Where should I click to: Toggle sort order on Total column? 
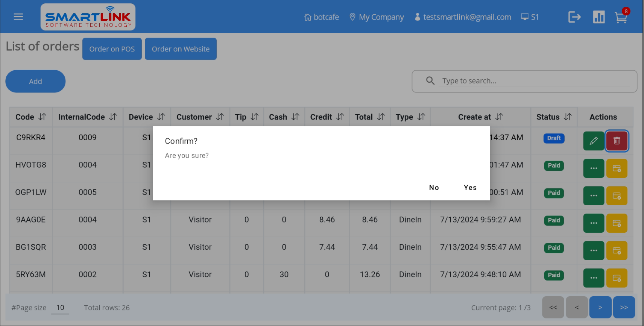(381, 117)
